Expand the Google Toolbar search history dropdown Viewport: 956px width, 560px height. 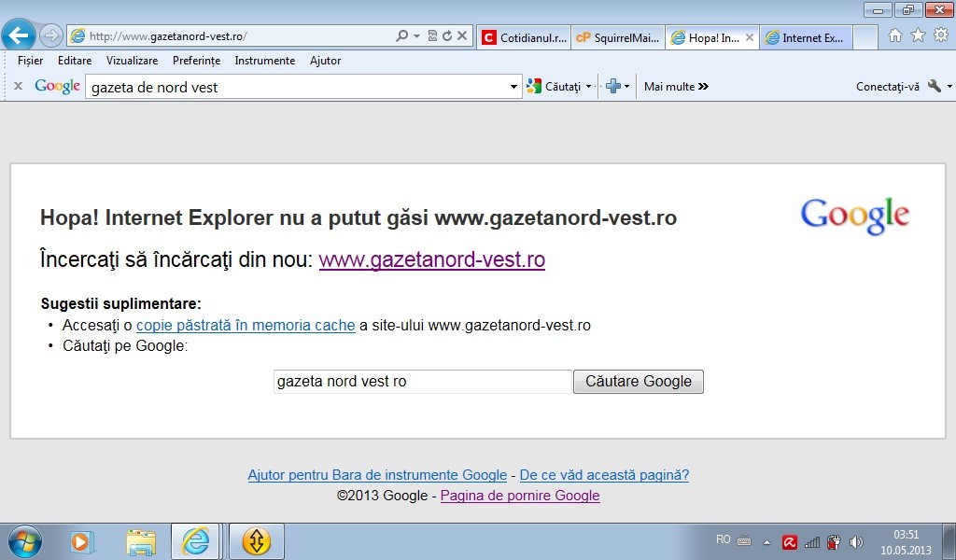(514, 87)
